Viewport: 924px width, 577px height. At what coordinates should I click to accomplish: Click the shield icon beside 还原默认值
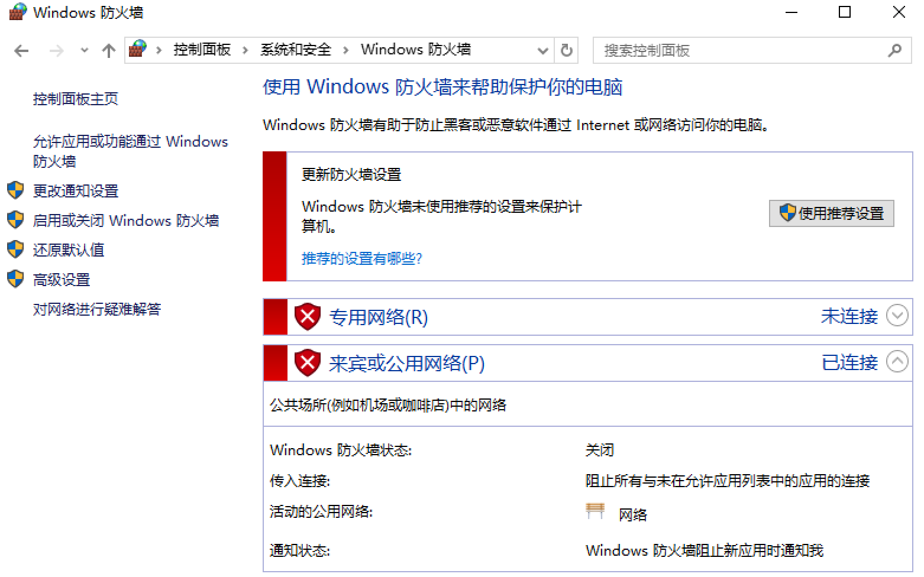coord(15,249)
